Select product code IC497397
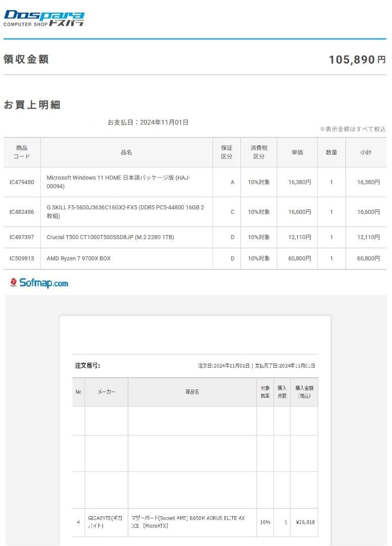Image resolution: width=392 pixels, height=546 pixels. pyautogui.click(x=22, y=237)
